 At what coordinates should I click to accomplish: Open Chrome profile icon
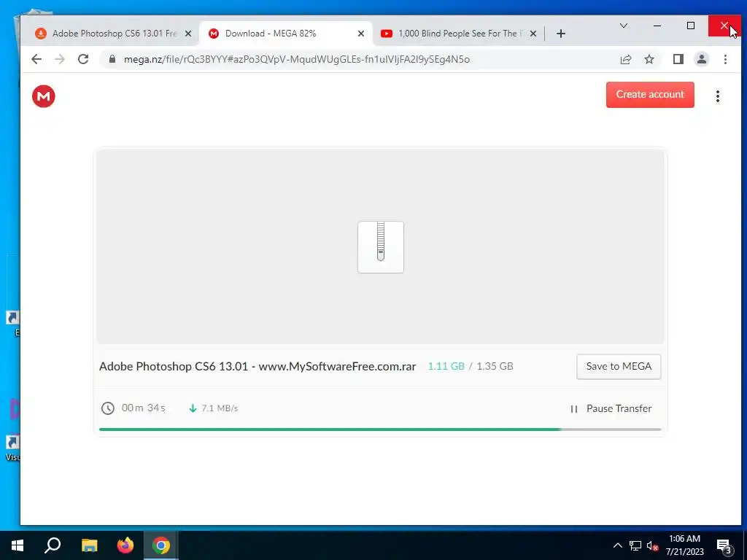[x=701, y=59]
